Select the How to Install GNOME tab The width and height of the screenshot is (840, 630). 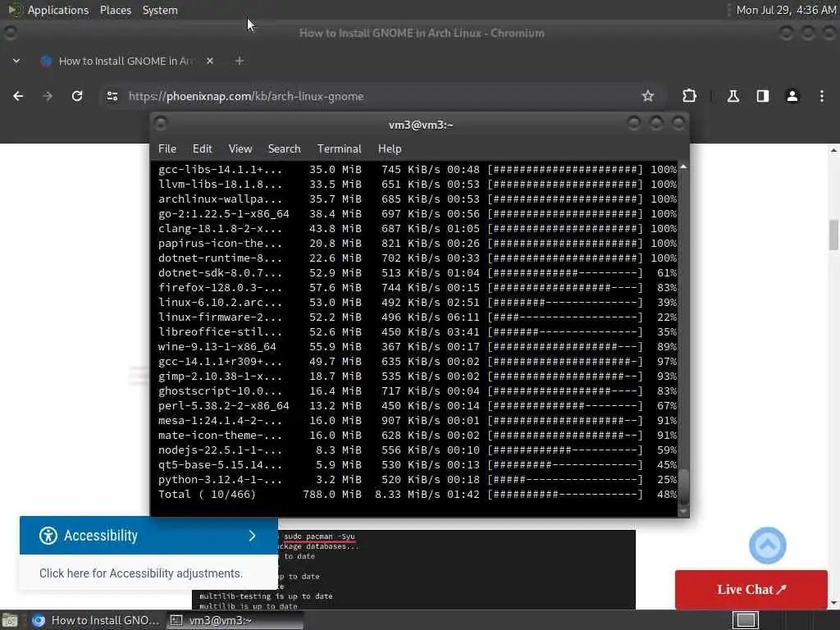[x=126, y=61]
